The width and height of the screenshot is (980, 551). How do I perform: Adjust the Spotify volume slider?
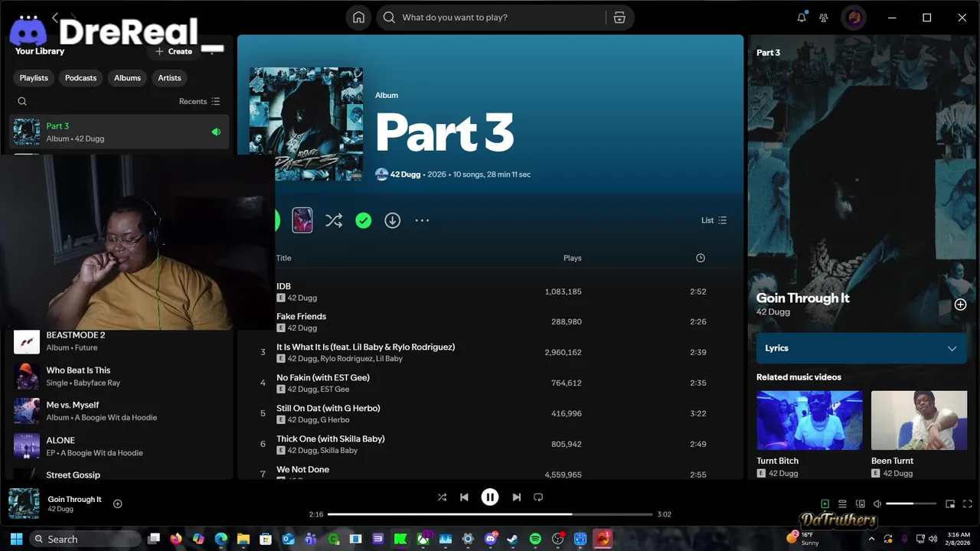point(911,504)
